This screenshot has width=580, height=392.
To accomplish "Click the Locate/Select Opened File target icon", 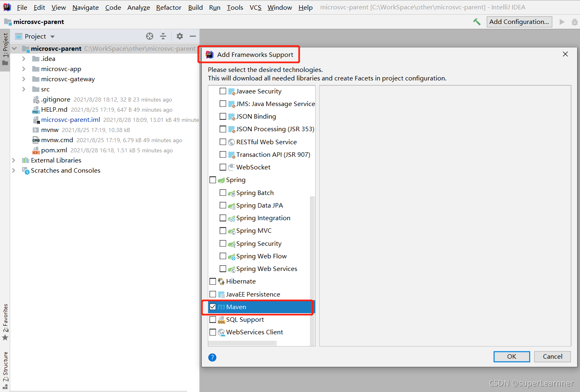I will [x=150, y=36].
